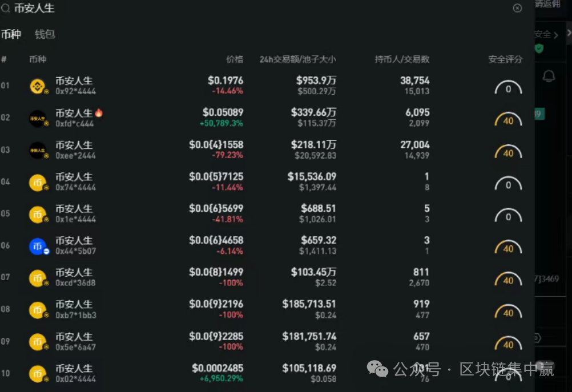
Task: Click the 24h交易额/池子大小 column header
Action: [x=297, y=59]
